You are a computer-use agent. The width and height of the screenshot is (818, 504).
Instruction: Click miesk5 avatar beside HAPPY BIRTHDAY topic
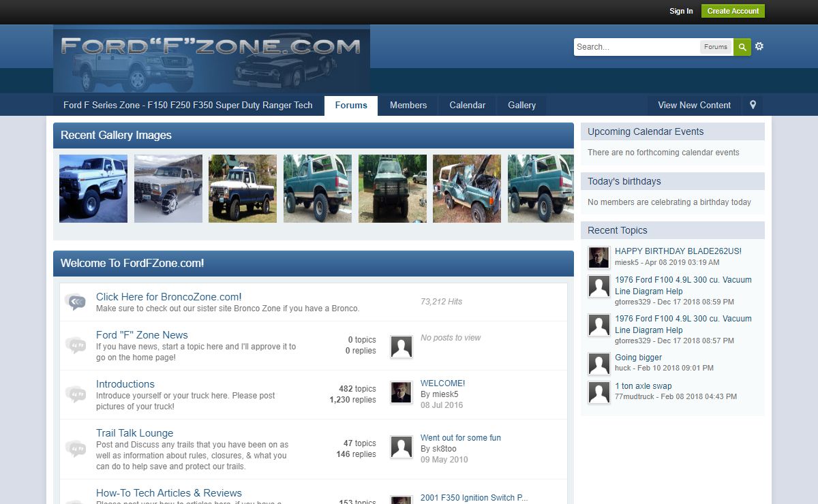click(x=599, y=257)
